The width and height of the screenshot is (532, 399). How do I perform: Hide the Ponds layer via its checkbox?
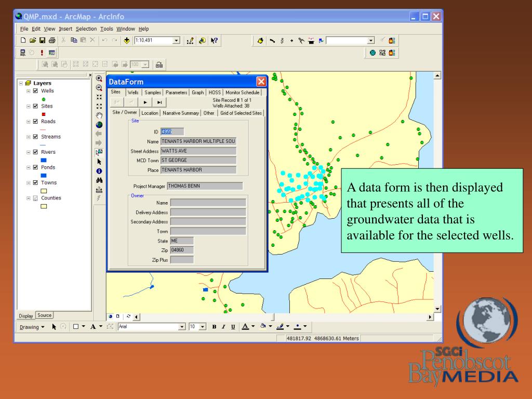coord(35,167)
